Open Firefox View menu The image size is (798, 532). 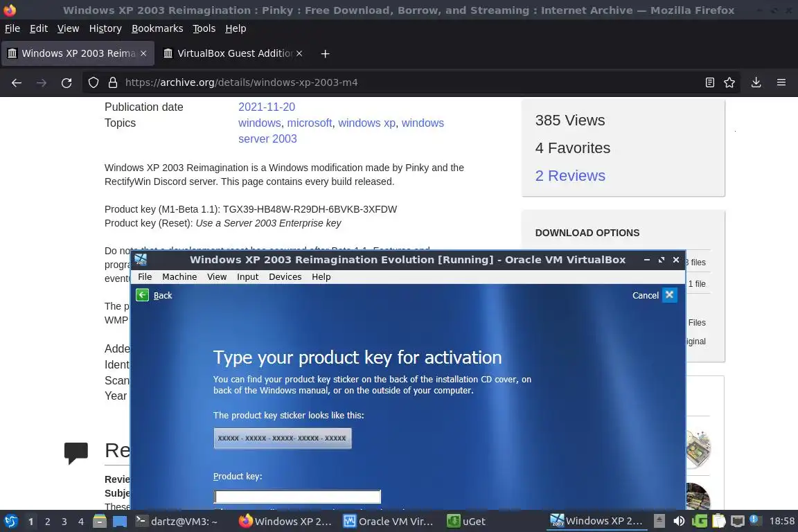(x=68, y=28)
